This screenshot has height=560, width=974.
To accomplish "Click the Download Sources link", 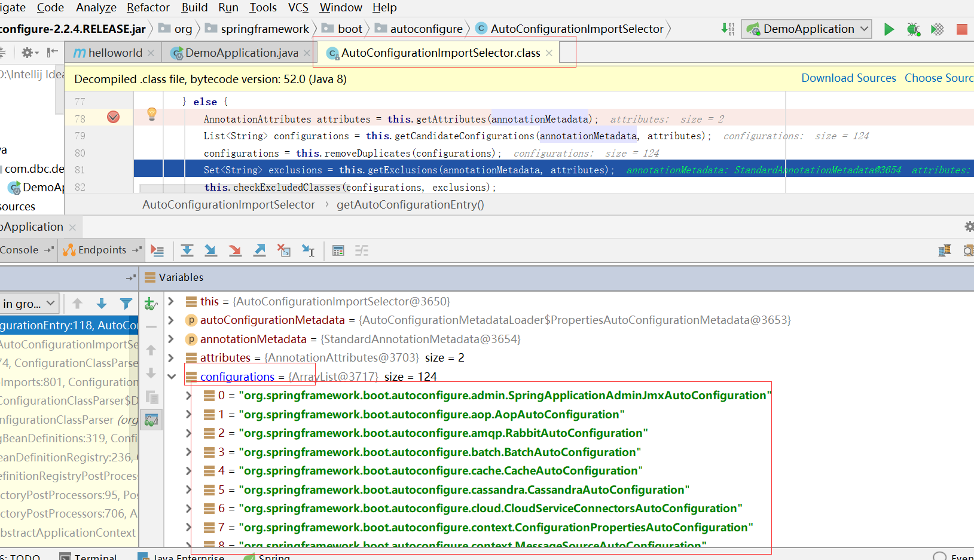I will point(848,78).
